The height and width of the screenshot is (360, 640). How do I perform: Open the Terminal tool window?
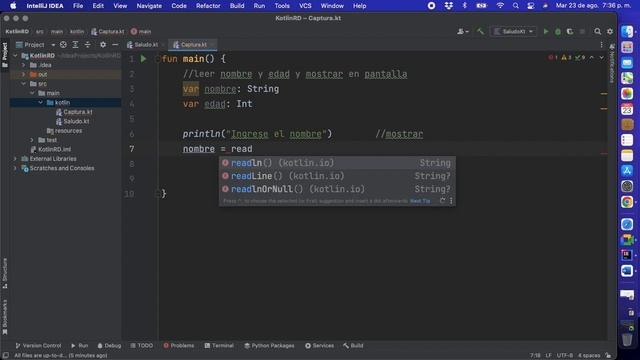(219, 345)
